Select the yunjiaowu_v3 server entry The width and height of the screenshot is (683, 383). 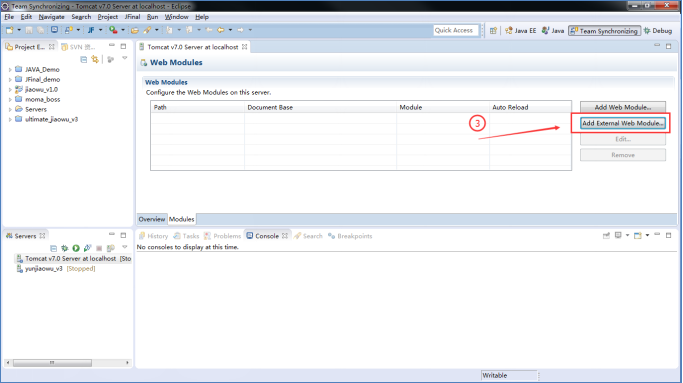tap(55, 269)
